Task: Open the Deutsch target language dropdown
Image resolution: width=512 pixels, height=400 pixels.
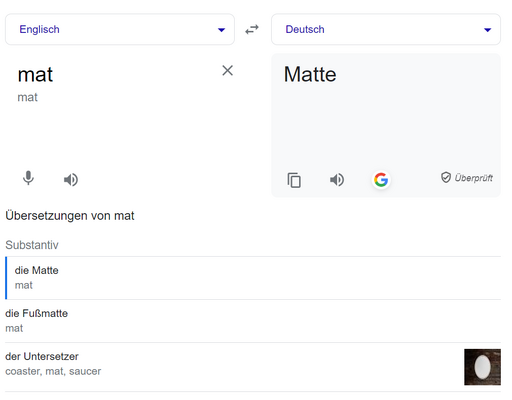Action: (x=386, y=29)
